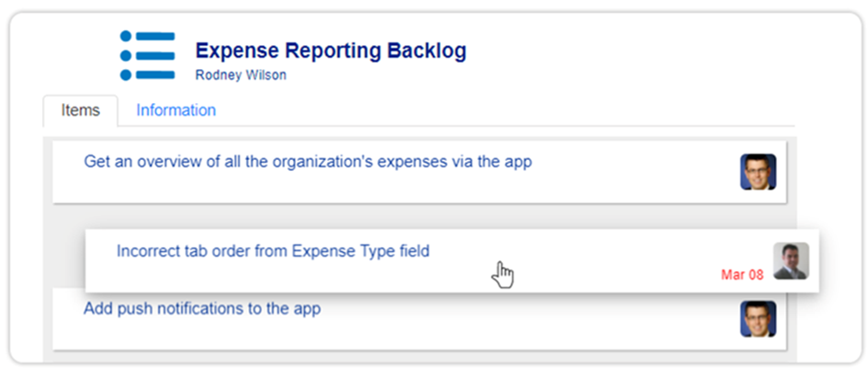This screenshot has height=378, width=868.
Task: Click the red Mar 08 due date
Action: (742, 274)
